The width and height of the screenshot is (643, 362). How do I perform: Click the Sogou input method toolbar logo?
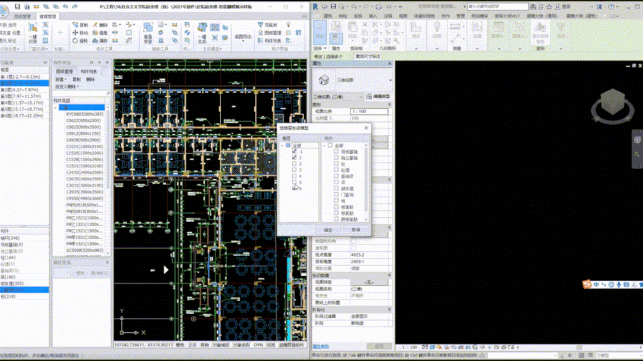[587, 284]
